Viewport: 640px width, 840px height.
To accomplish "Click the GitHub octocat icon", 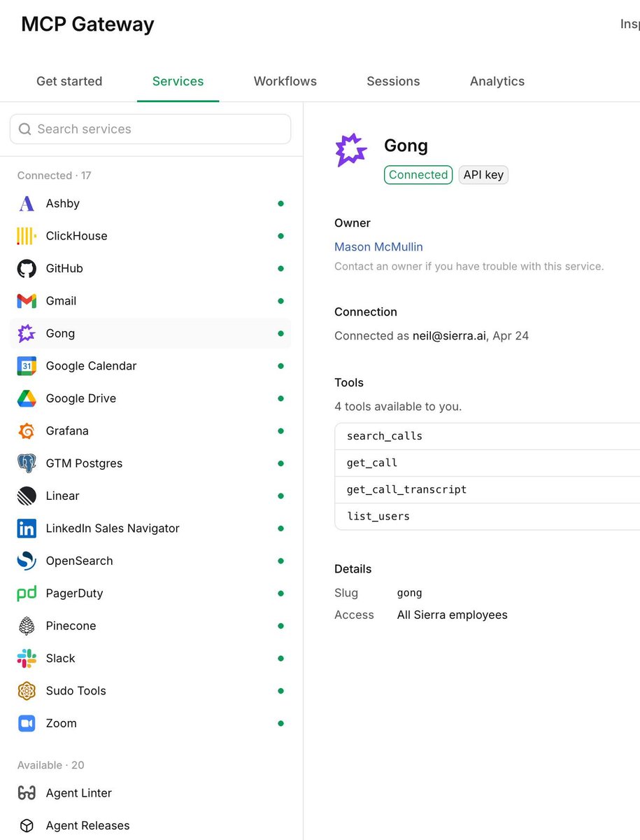I will (x=27, y=269).
